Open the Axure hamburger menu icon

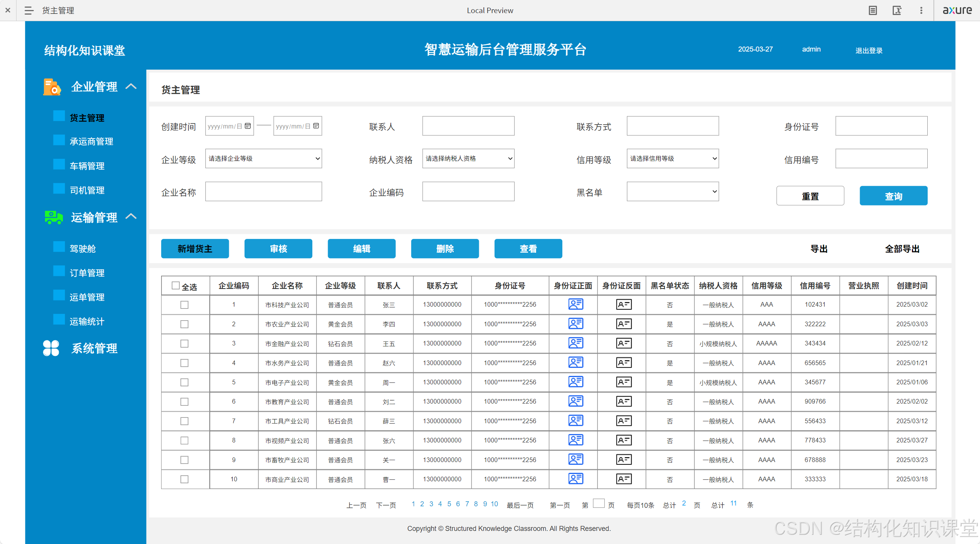pyautogui.click(x=29, y=10)
